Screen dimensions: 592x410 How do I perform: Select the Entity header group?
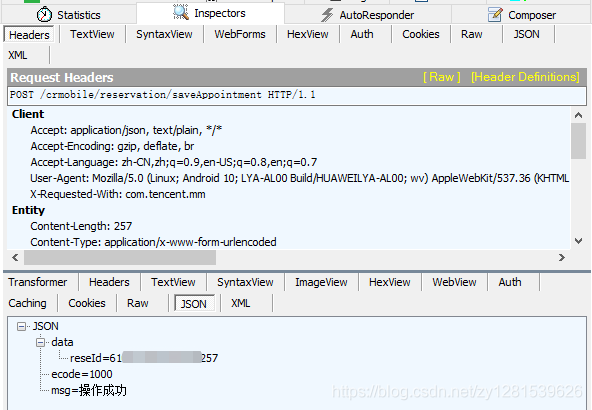point(28,210)
